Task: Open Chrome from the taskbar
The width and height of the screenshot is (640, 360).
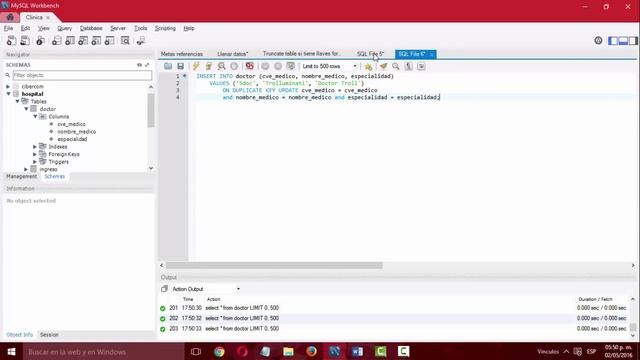Action: coord(219,351)
